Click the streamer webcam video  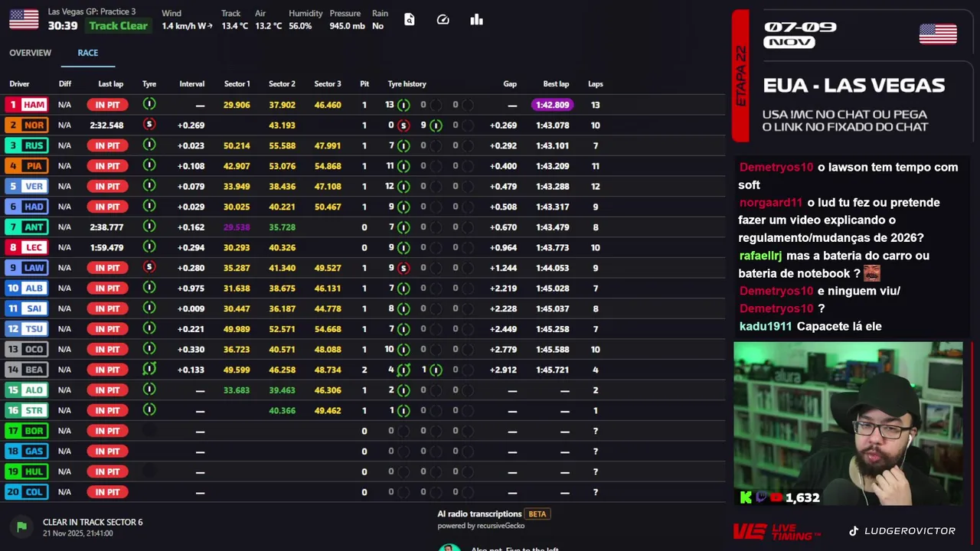pos(848,424)
